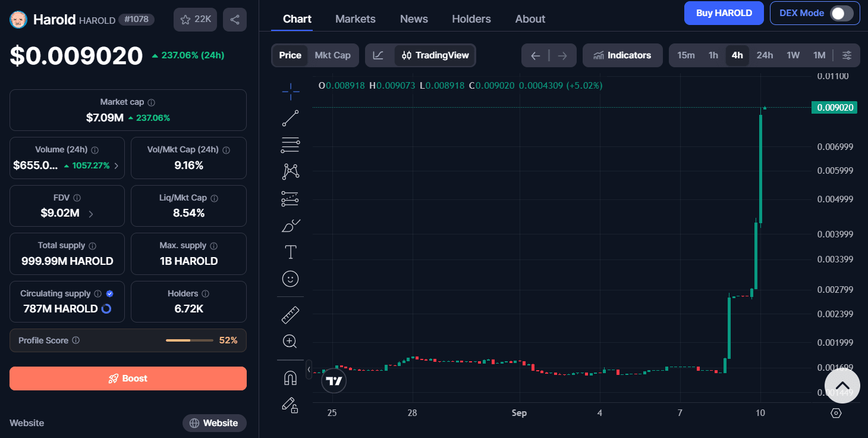Click the Buy HAROLD button
This screenshot has width=868, height=438.
point(724,13)
